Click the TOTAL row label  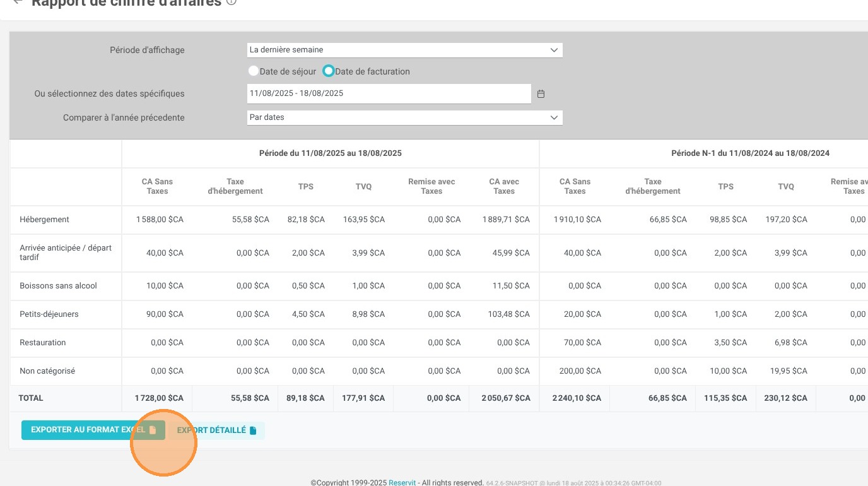(x=31, y=398)
